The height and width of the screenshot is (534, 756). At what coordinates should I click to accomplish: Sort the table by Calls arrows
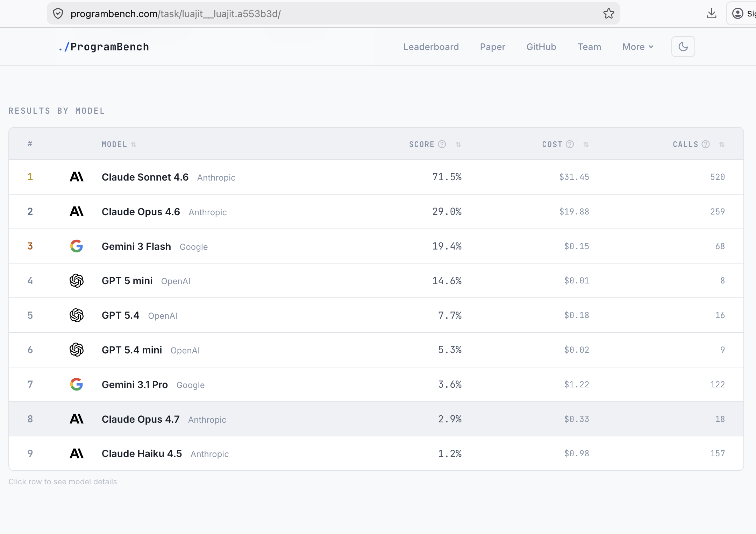[x=722, y=145]
